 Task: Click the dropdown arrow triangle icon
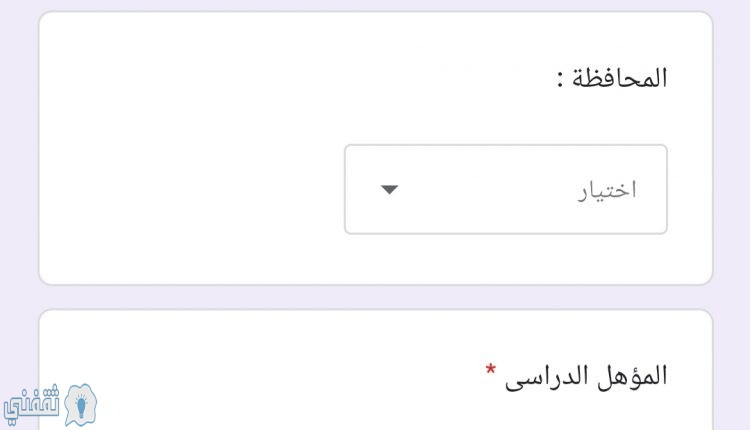tap(389, 190)
